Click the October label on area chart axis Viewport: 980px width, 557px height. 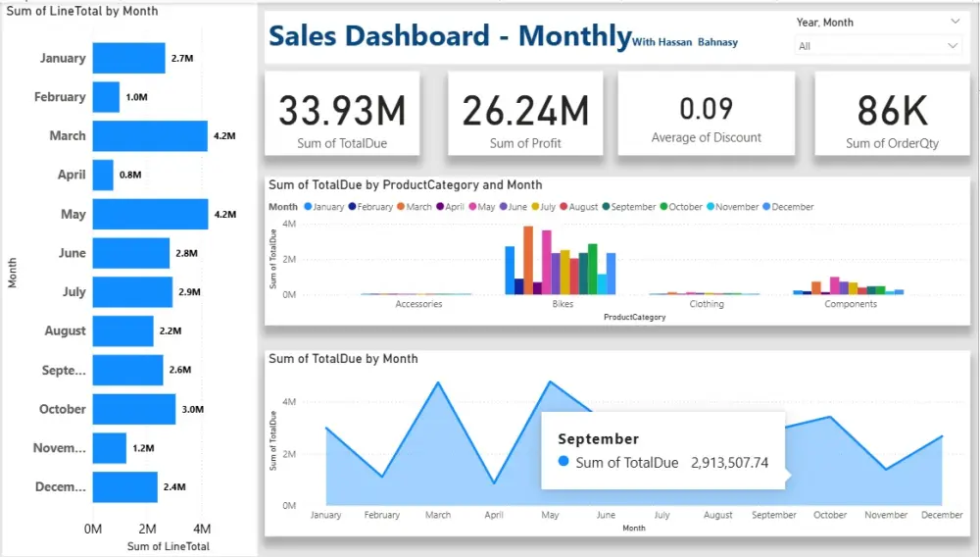830,515
